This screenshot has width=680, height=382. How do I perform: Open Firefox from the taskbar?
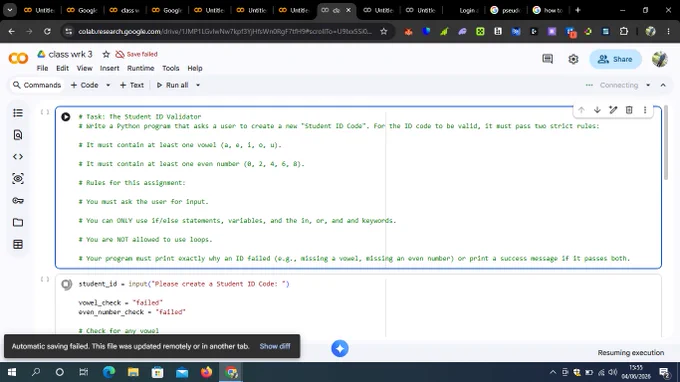(x=206, y=372)
